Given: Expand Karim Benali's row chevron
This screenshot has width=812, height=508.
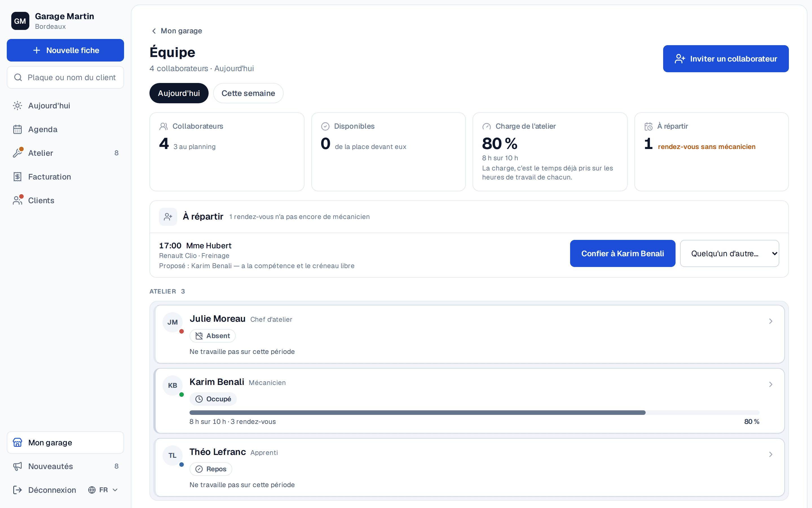Looking at the screenshot, I should click(770, 384).
